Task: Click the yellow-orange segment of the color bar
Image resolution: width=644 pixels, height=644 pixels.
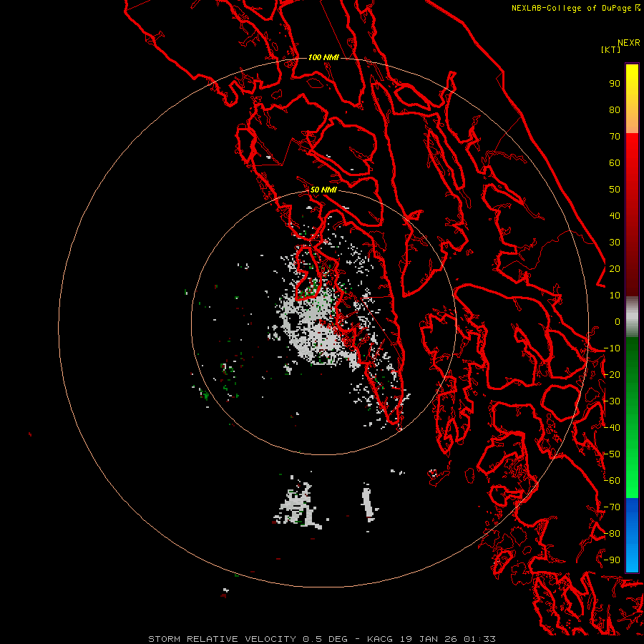Action: point(632,99)
